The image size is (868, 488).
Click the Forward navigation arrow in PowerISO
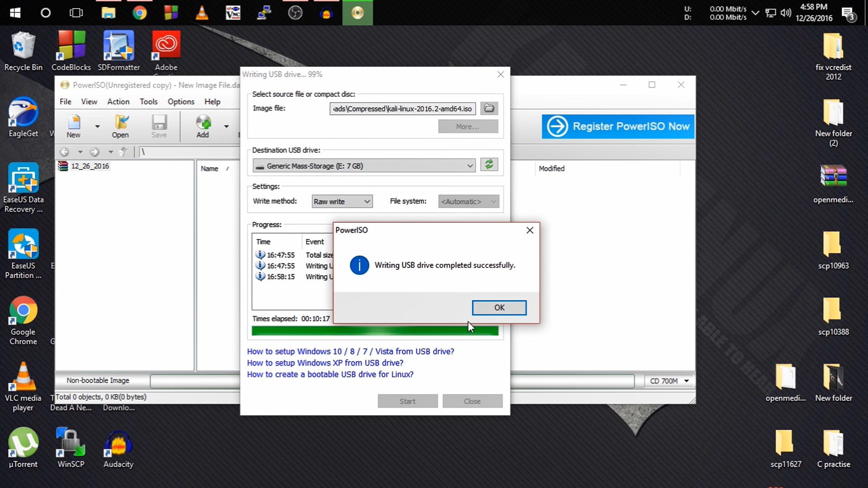click(x=94, y=152)
